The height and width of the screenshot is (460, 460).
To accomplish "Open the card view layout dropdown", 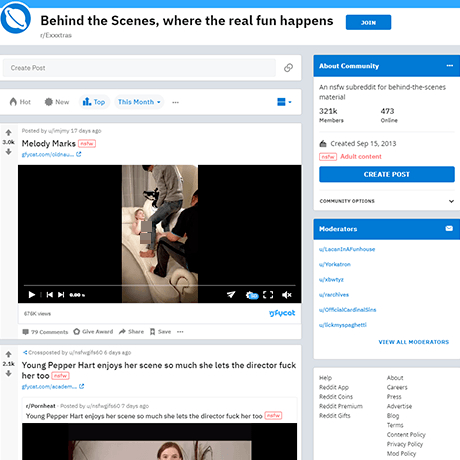I will [x=284, y=102].
